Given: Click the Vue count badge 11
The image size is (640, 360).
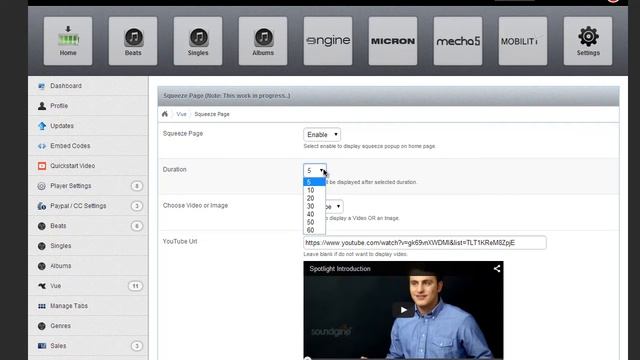Looking at the screenshot, I should [x=136, y=286].
